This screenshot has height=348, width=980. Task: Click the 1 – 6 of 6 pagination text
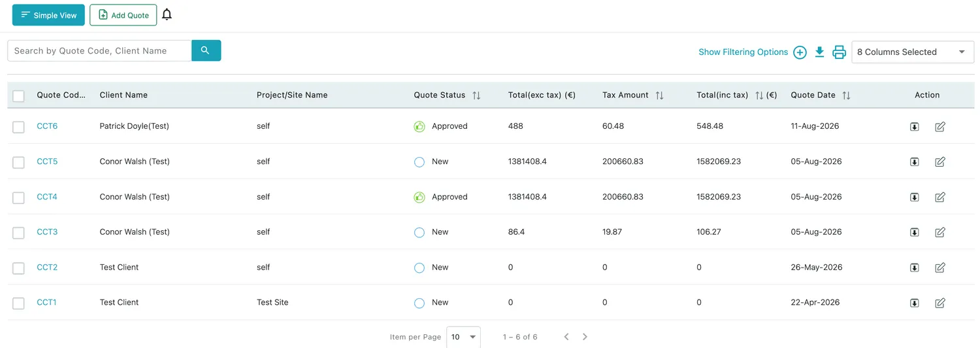[520, 337]
